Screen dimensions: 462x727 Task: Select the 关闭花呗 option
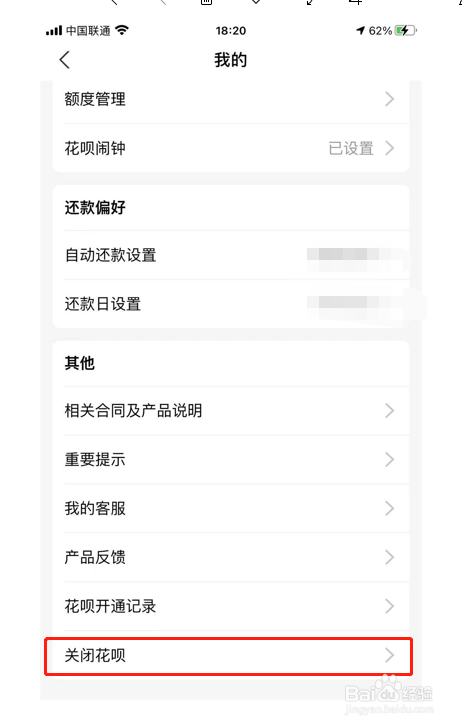(x=228, y=656)
